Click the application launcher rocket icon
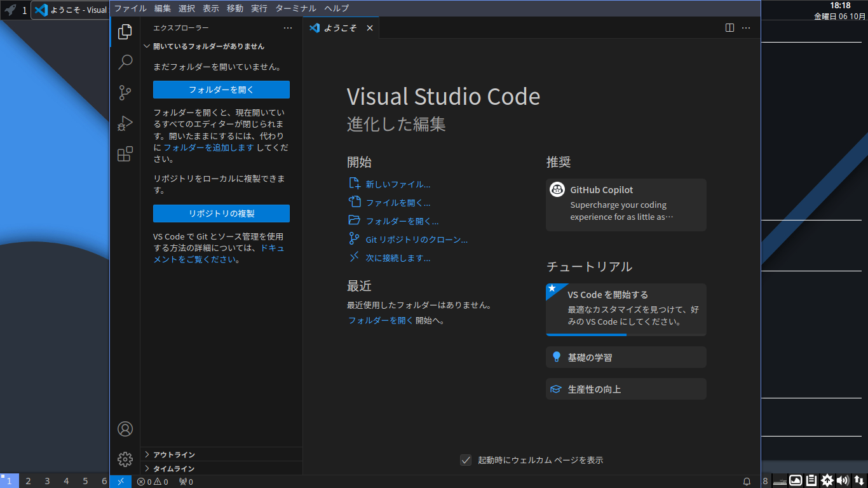The height and width of the screenshot is (488, 868). [10, 10]
